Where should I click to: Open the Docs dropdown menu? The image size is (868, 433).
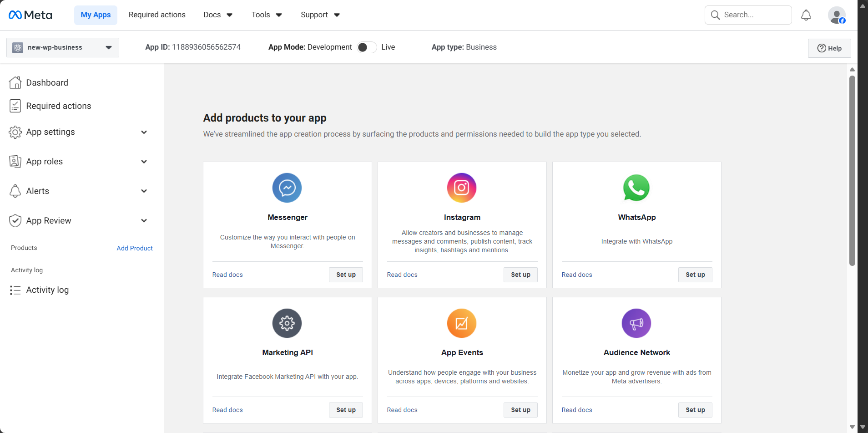218,15
